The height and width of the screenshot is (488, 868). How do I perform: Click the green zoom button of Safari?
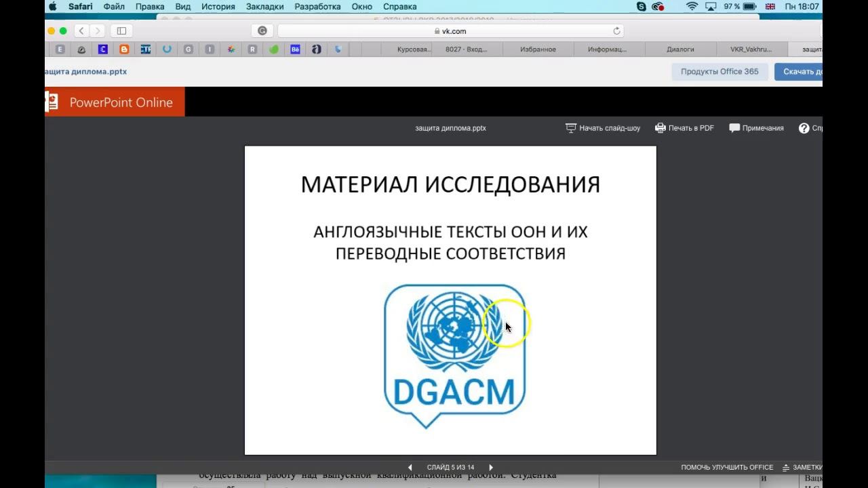tap(63, 30)
